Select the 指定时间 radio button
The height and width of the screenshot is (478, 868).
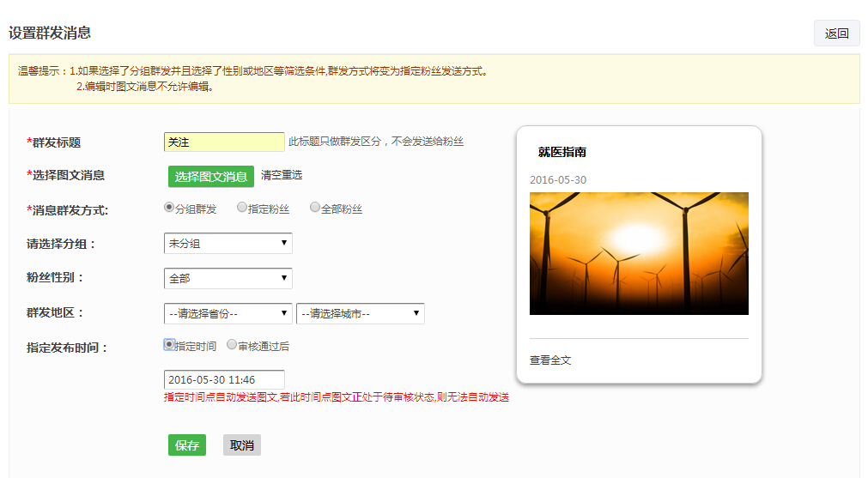coord(169,345)
